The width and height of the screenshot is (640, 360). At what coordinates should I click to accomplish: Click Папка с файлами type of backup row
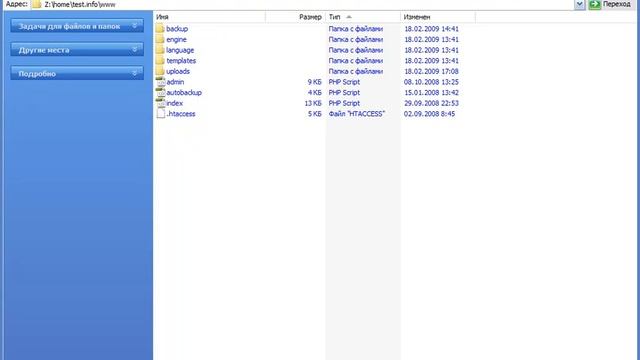pyautogui.click(x=356, y=29)
